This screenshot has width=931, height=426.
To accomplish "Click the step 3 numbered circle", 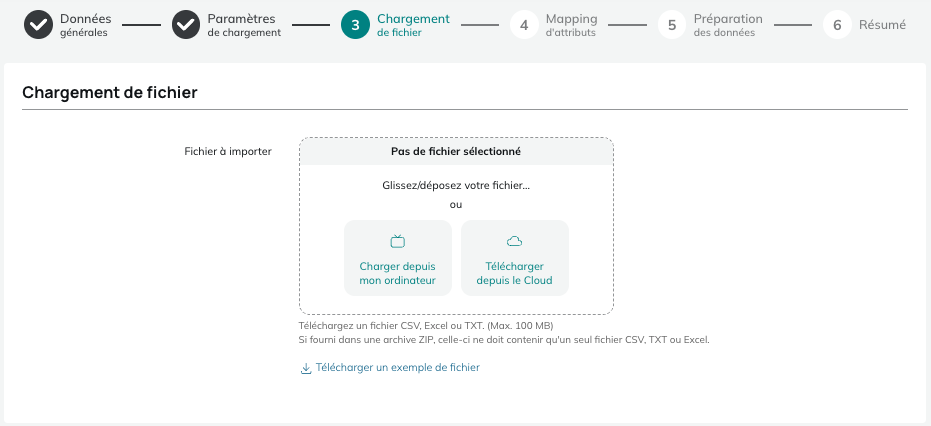I will pyautogui.click(x=356, y=25).
